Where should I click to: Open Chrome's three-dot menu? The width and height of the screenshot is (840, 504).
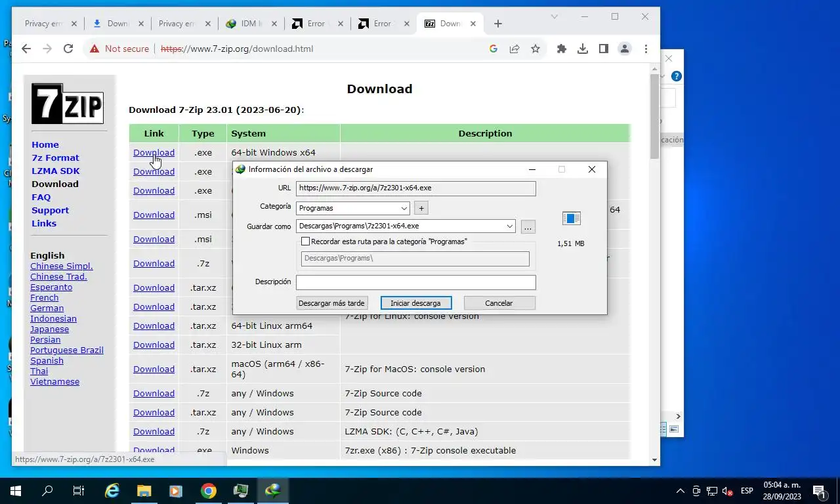tap(646, 49)
